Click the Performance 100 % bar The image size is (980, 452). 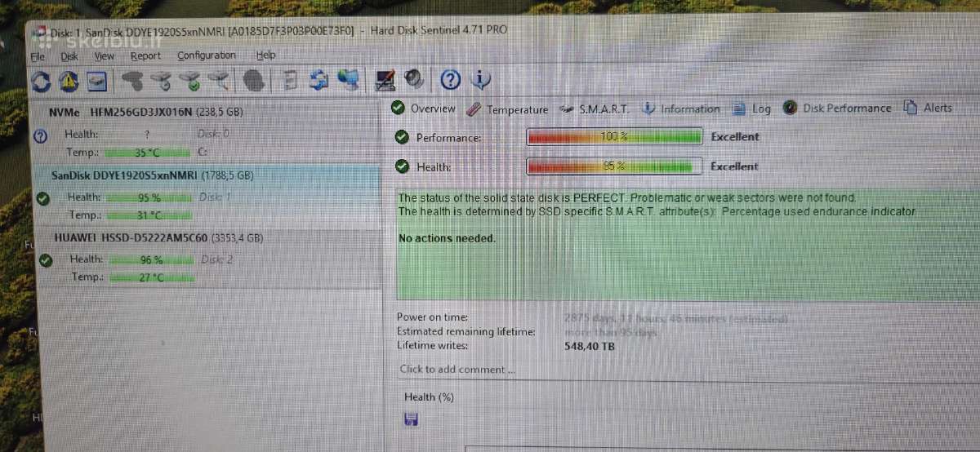click(x=614, y=136)
